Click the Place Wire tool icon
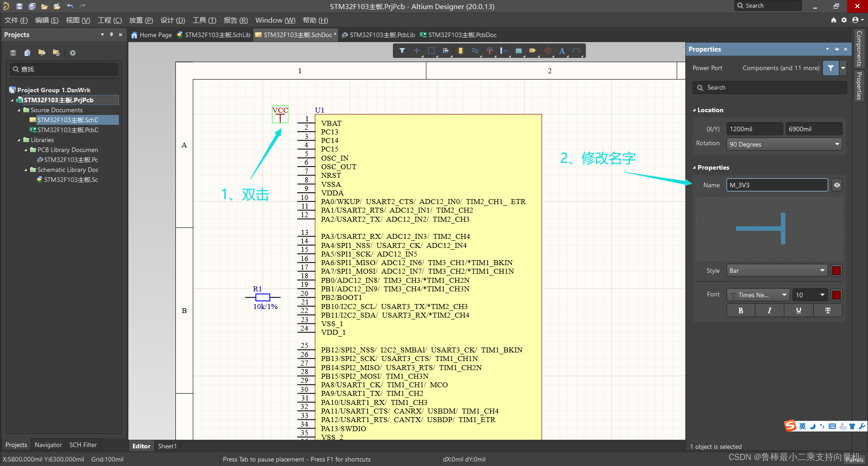868x466 pixels. (475, 51)
